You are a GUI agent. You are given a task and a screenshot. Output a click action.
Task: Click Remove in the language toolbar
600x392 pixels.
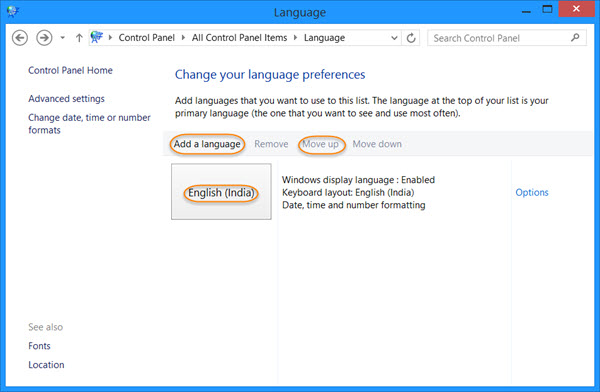pos(271,144)
